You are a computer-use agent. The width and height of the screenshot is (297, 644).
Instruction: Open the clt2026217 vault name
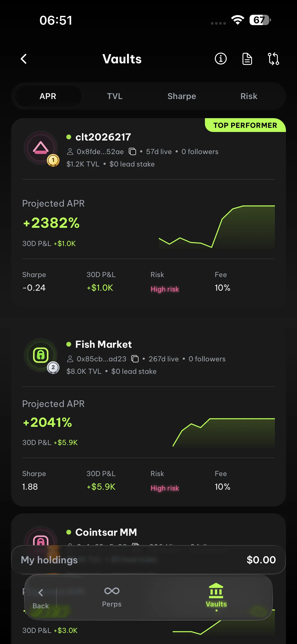pyautogui.click(x=103, y=137)
